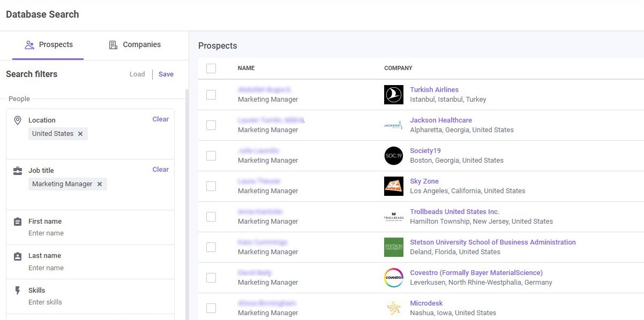644x320 pixels.
Task: Check the Society19 prospect row
Action: (211, 156)
